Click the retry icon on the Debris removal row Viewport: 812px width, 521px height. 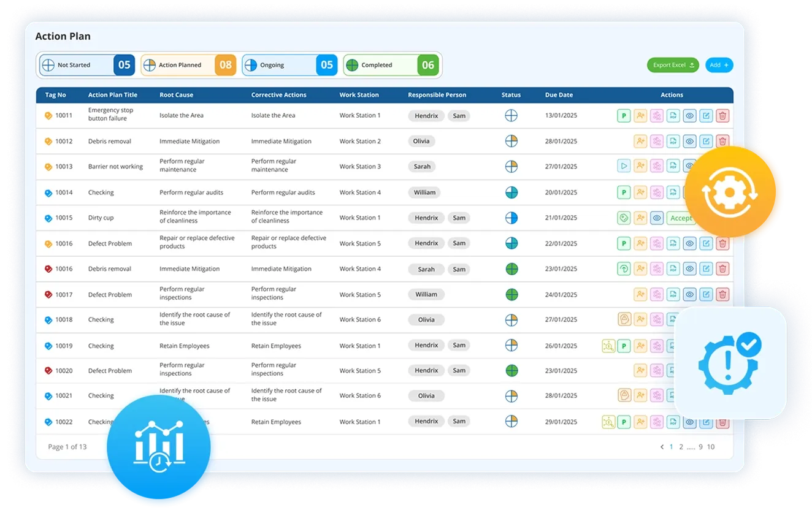(x=624, y=268)
